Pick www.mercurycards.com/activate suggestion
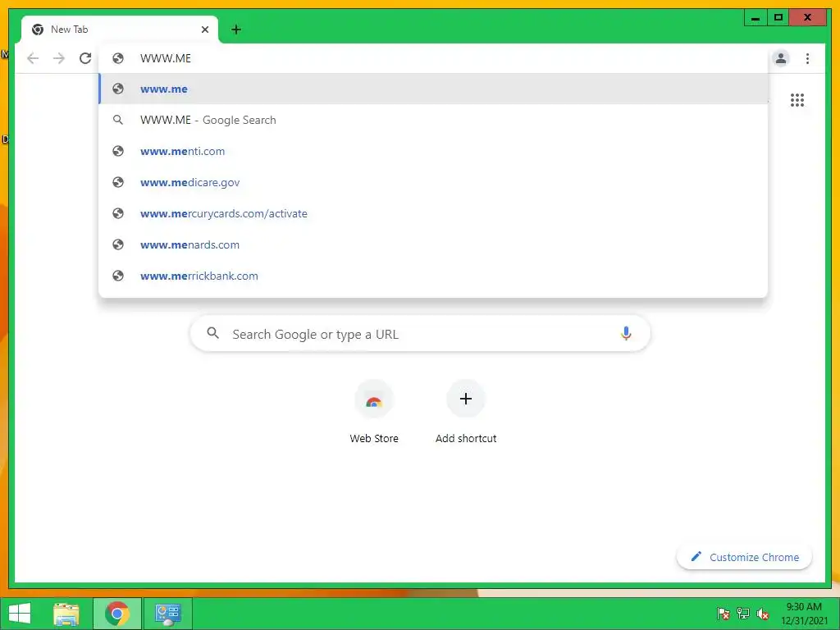The width and height of the screenshot is (840, 630). click(433, 213)
